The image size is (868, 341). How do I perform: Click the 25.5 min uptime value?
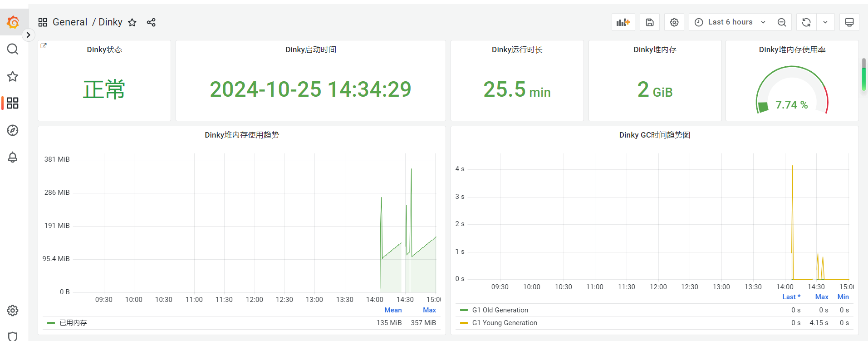pos(517,89)
